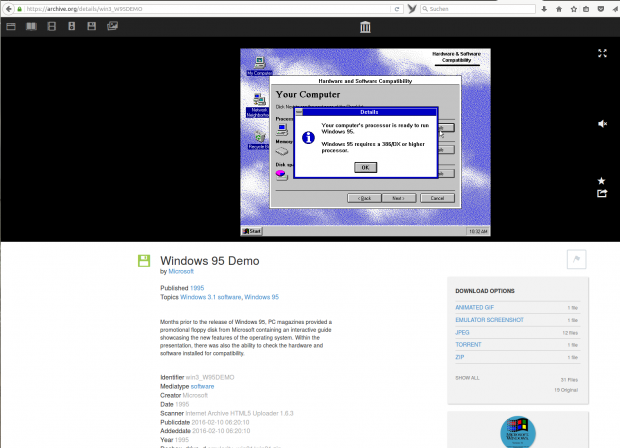This screenshot has width=620, height=448.
Task: Cancel the Hardware and Software Compatibility wizard
Action: pyautogui.click(x=437, y=198)
